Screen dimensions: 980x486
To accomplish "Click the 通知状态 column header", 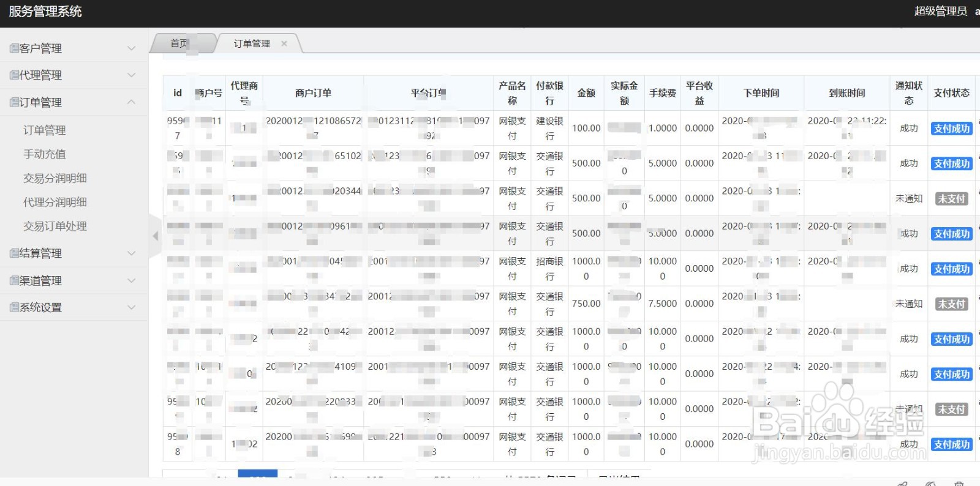I will pos(909,93).
